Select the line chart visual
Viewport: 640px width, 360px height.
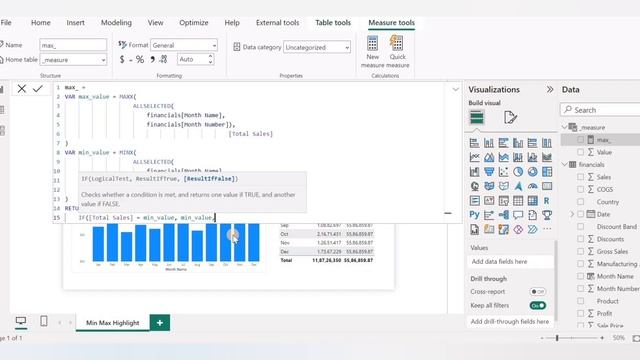[x=474, y=157]
